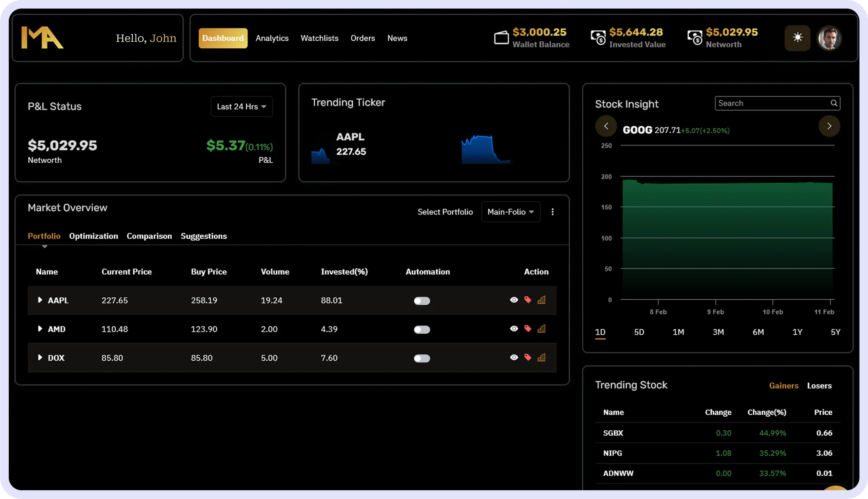This screenshot has width=868, height=499.
Task: Open Market Overview three-dot menu
Action: 552,212
